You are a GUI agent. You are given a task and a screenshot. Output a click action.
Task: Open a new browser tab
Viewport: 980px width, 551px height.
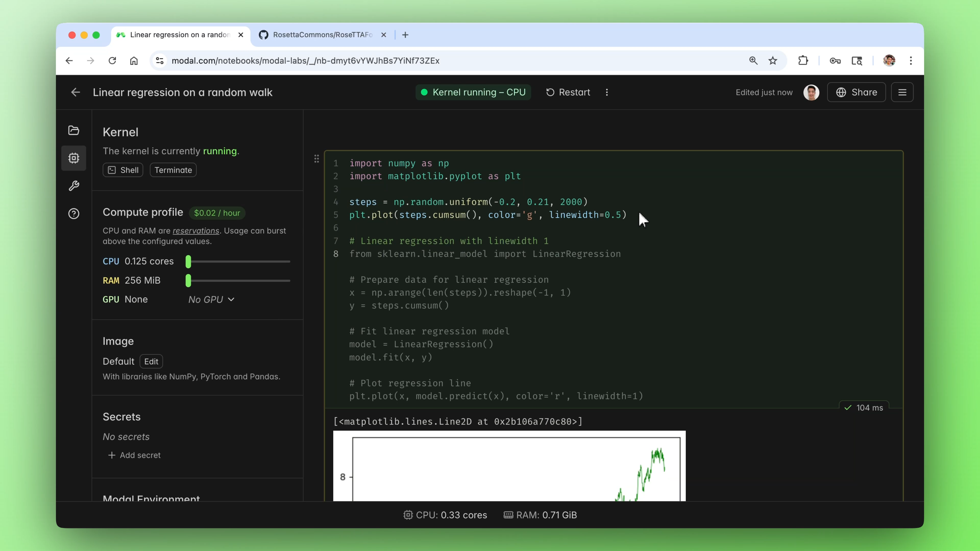tap(406, 35)
